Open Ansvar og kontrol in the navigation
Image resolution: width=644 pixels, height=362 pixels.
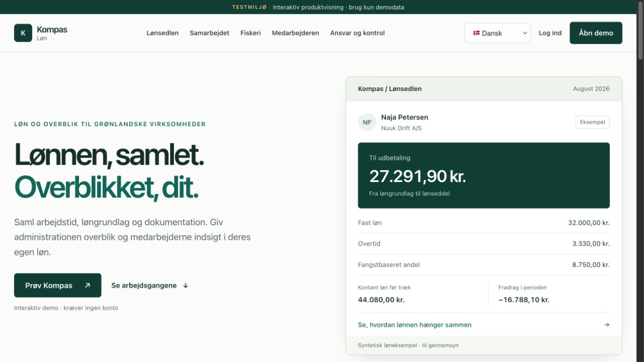point(357,33)
